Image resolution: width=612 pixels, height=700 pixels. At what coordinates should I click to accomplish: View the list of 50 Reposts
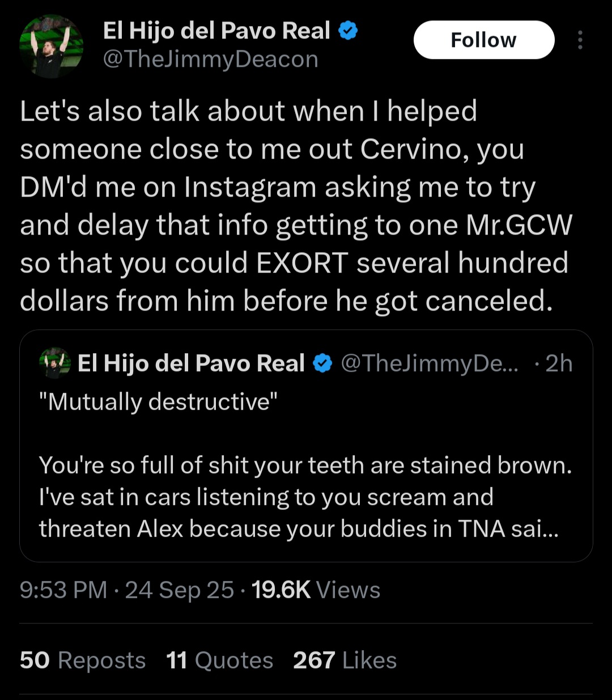click(83, 660)
